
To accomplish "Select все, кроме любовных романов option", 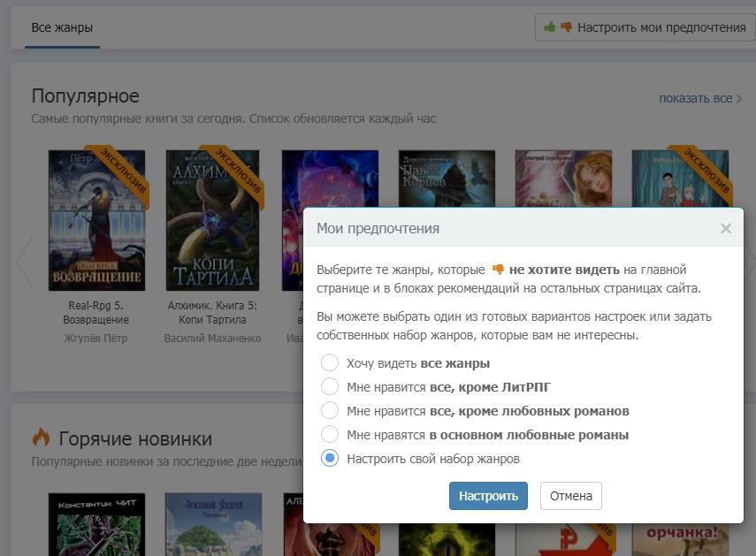I will pyautogui.click(x=330, y=411).
